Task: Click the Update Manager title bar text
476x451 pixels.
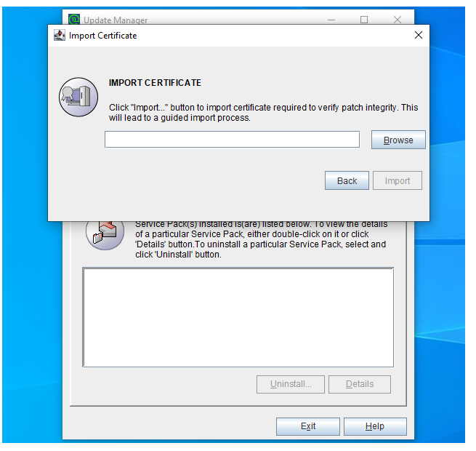Action: [x=116, y=20]
